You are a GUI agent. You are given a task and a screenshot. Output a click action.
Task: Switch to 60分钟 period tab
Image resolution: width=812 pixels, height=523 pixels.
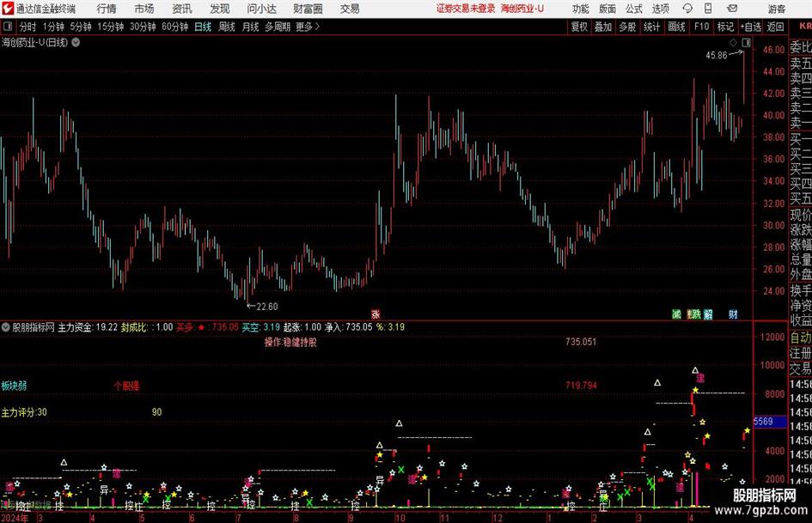175,27
